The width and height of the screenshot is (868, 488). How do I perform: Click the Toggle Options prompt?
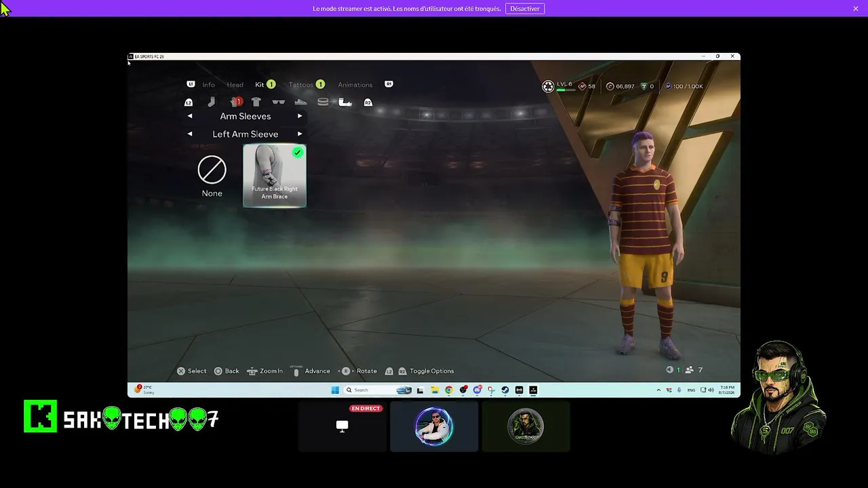tap(419, 371)
